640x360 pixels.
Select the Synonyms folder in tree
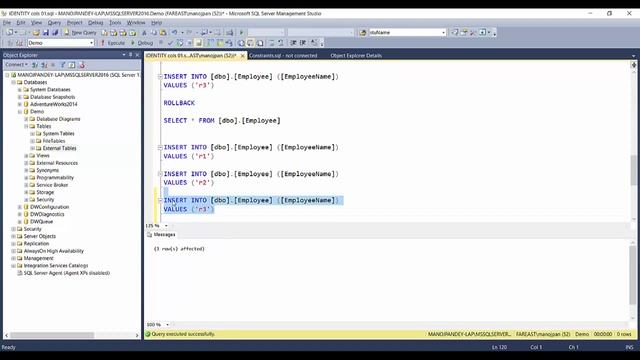(x=47, y=170)
